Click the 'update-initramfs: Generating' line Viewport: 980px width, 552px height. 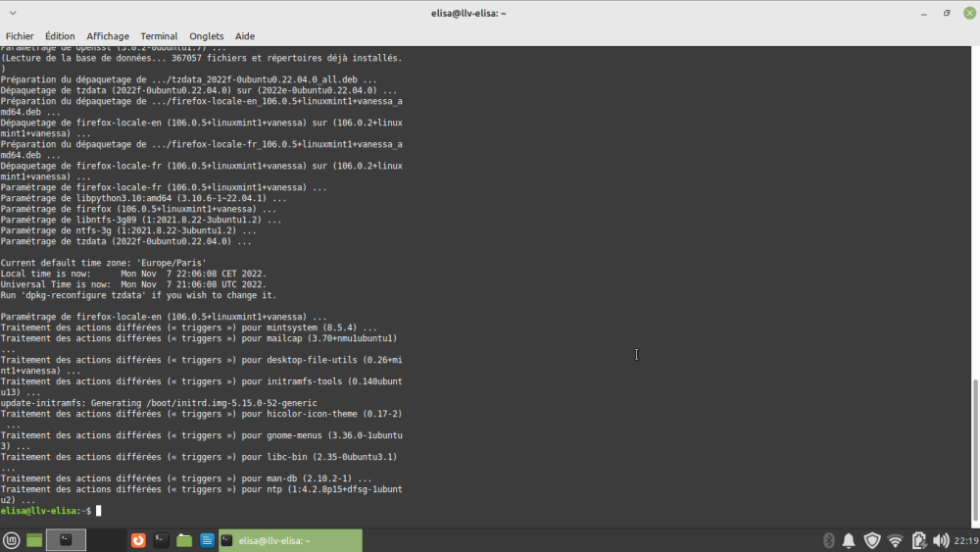[159, 403]
